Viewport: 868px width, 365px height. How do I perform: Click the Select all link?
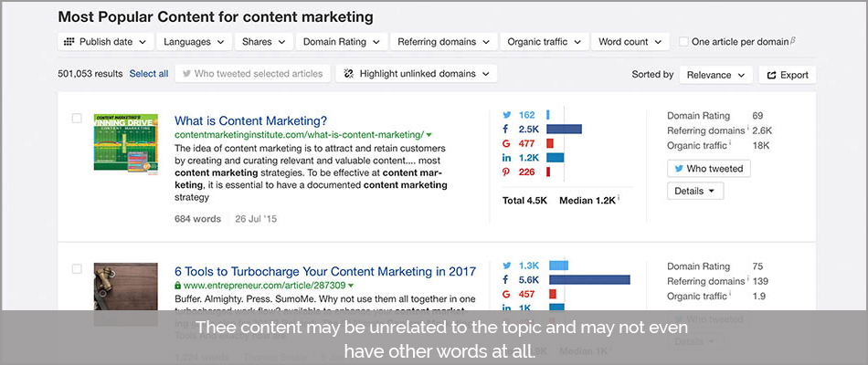click(149, 74)
